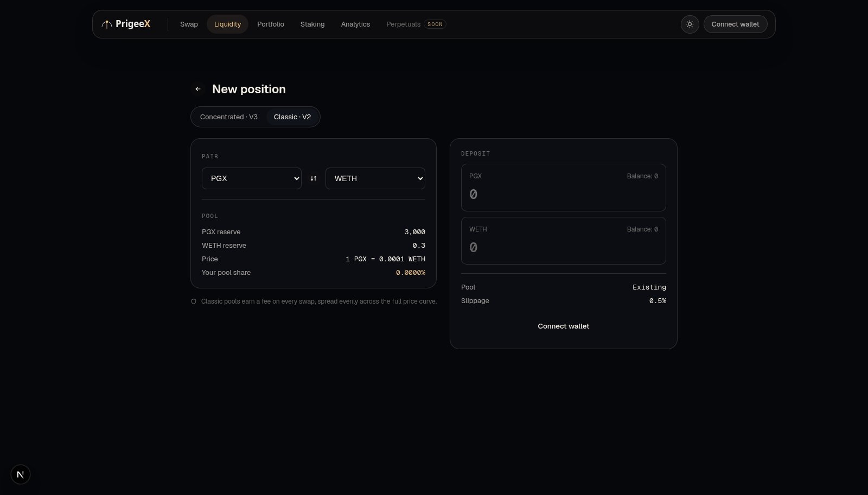Click the New position heading
The width and height of the screenshot is (868, 495).
(249, 89)
